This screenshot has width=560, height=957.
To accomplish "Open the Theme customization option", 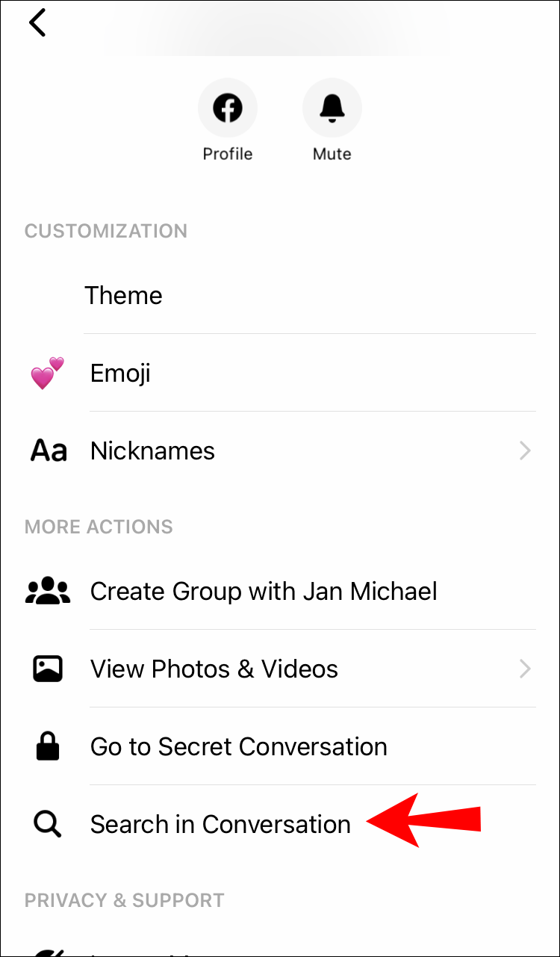I will pos(124,295).
